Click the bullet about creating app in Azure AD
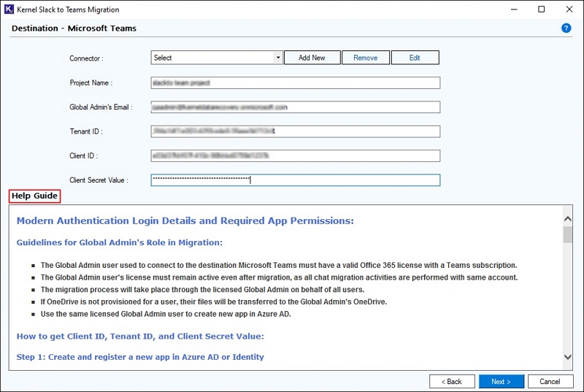 pos(166,314)
